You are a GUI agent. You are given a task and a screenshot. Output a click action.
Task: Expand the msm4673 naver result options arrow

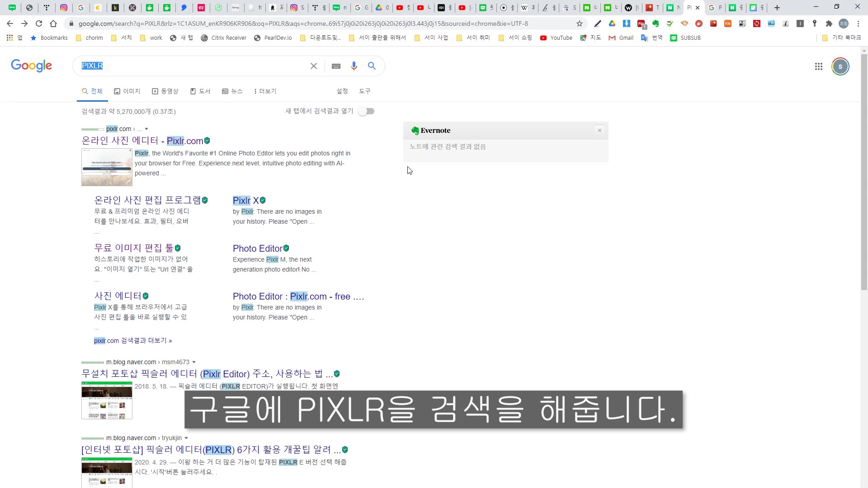tap(194, 362)
